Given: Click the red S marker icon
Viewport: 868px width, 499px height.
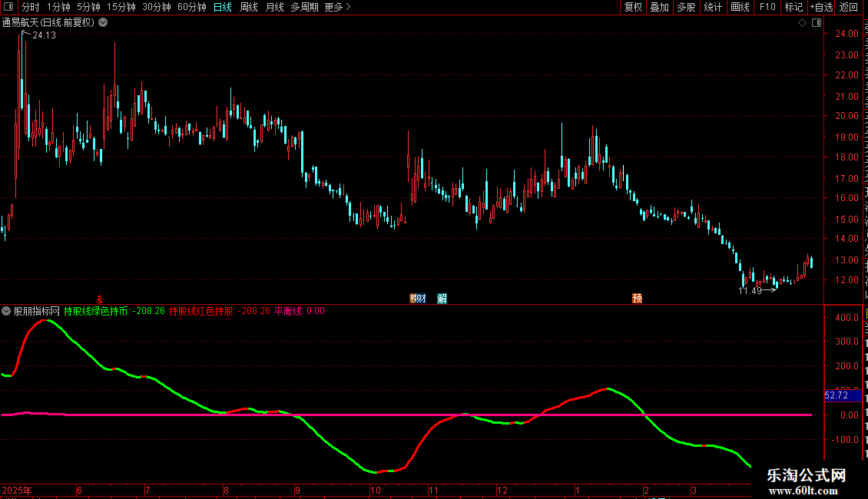Looking at the screenshot, I should tap(100, 299).
